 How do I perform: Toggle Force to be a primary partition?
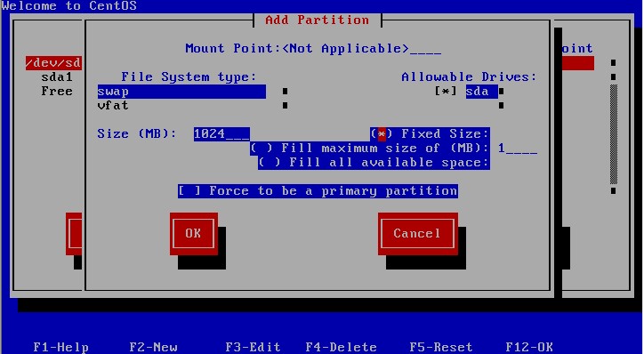click(x=318, y=191)
